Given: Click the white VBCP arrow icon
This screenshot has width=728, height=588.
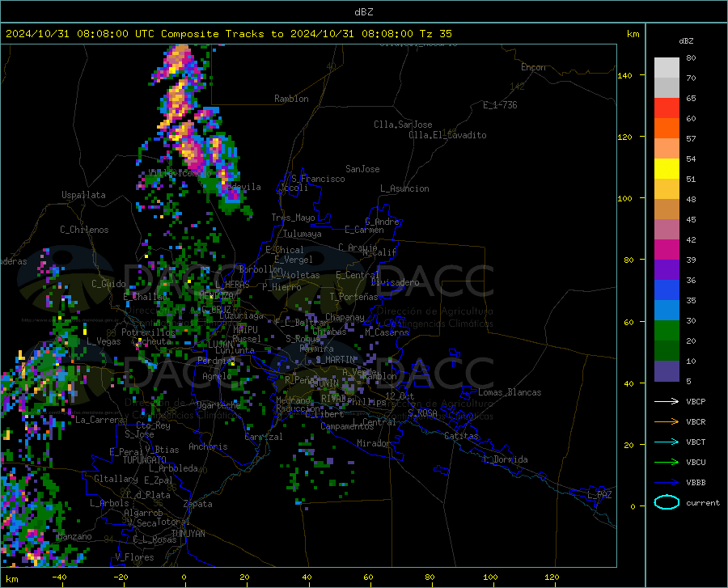Looking at the screenshot, I should [667, 401].
